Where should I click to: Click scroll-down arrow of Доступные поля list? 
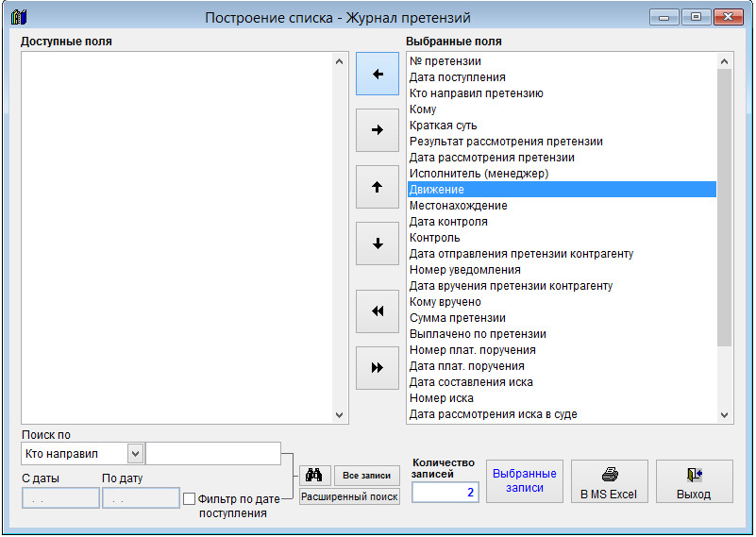coord(339,414)
